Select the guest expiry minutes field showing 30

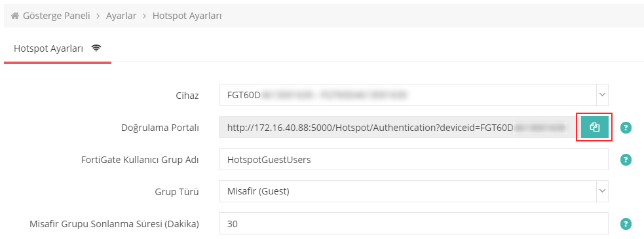point(413,223)
